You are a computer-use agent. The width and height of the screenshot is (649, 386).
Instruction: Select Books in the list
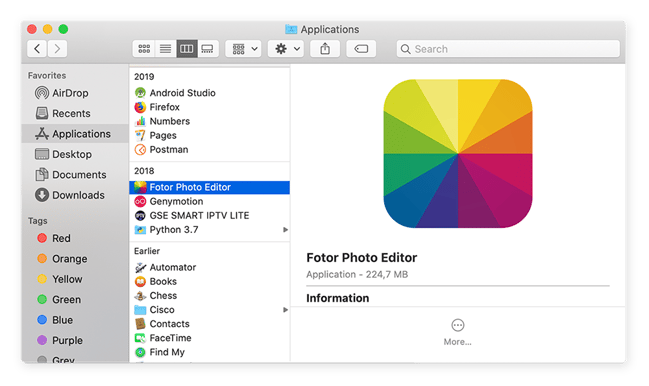point(209,281)
